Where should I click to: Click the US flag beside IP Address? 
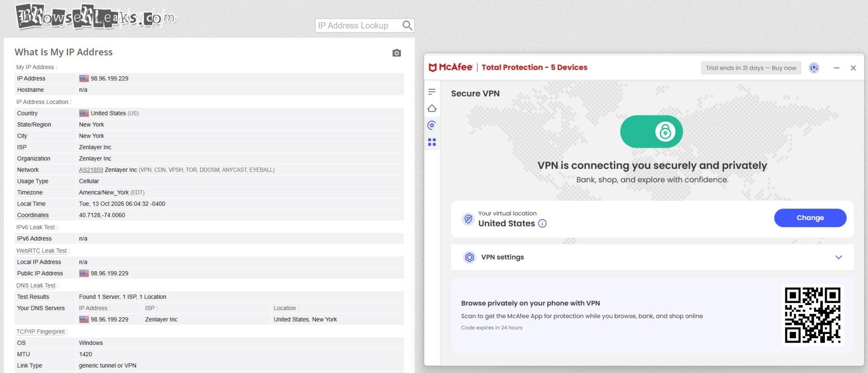click(84, 78)
